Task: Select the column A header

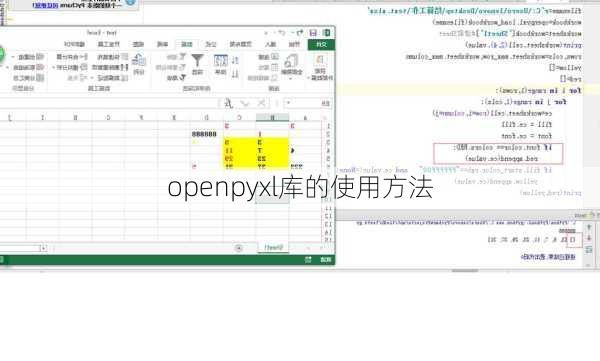Action: point(305,118)
